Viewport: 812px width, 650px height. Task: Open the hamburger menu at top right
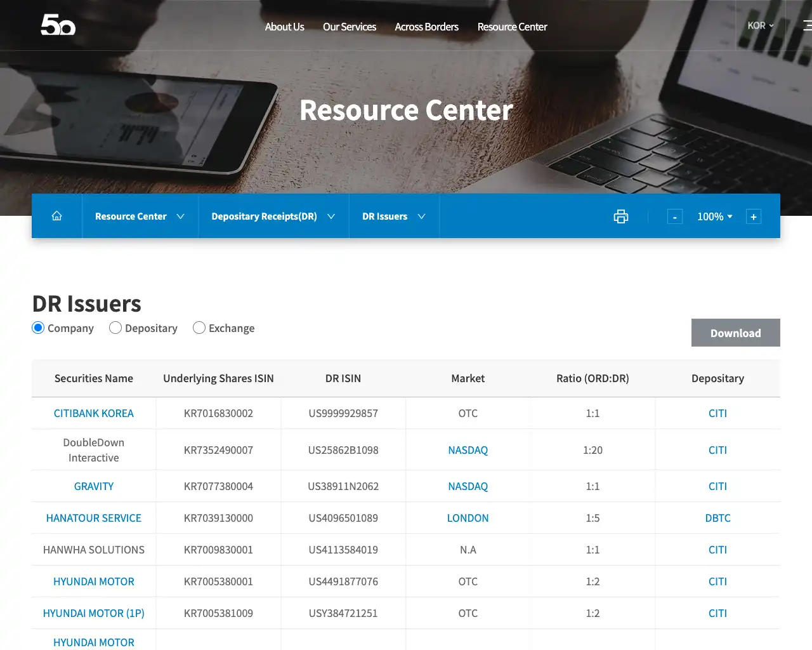(807, 25)
